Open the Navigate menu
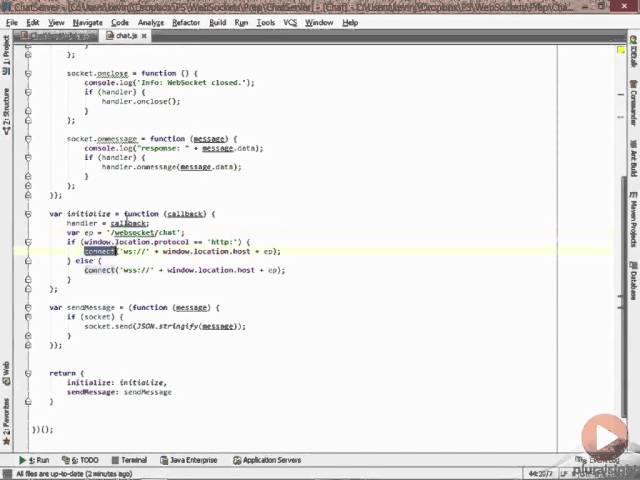This screenshot has height=480, width=640. coord(88,23)
